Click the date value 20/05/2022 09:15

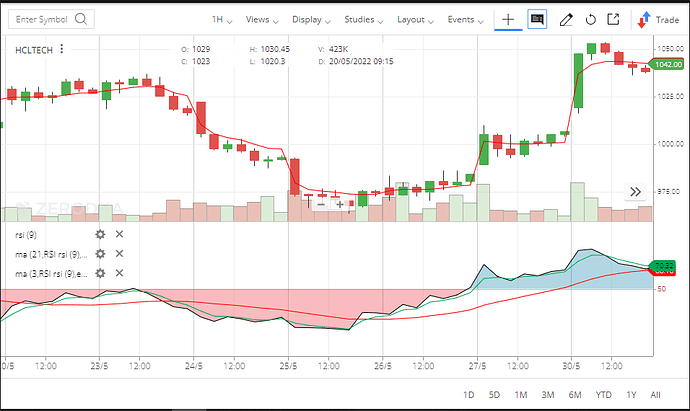361,62
